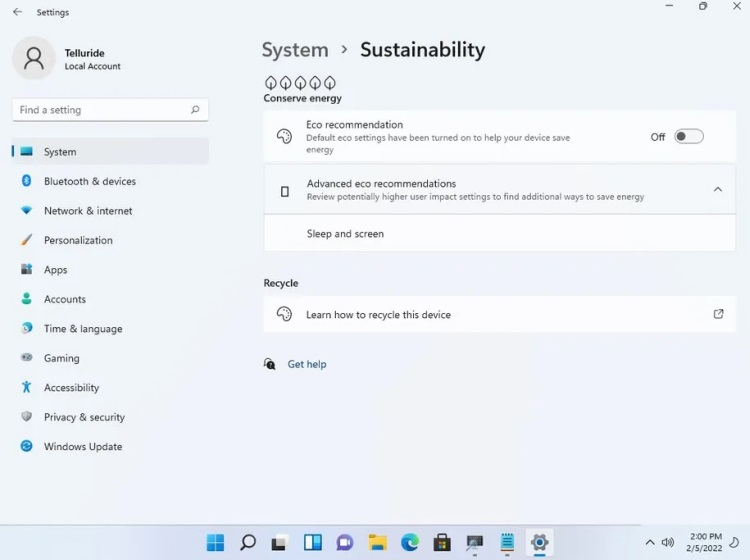Toggle the Eco recommendation switch

pyautogui.click(x=688, y=137)
